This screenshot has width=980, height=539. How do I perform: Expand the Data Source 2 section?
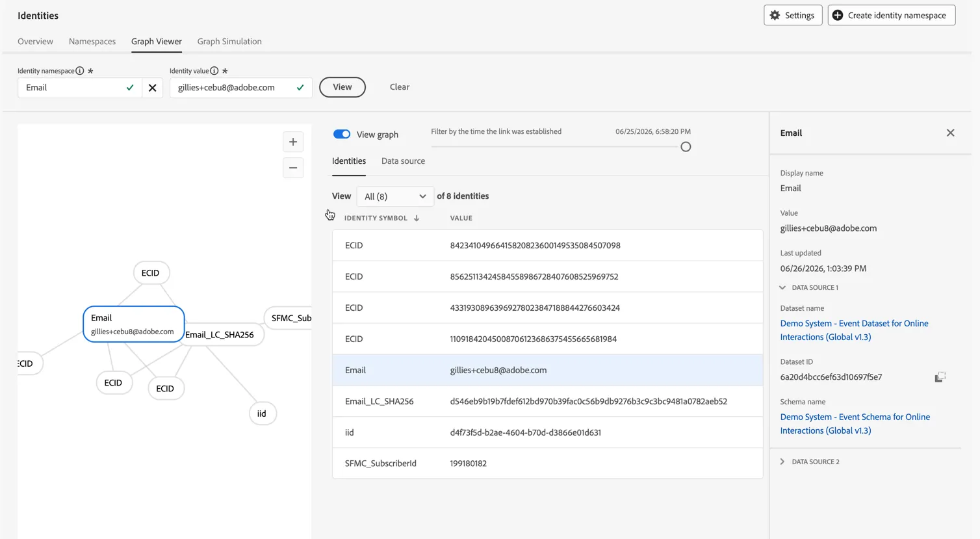click(x=782, y=462)
